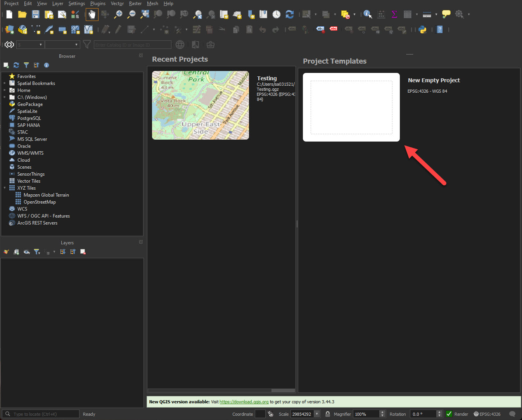The image size is (522, 420).
Task: Click the Identify Features tool
Action: [x=367, y=15]
